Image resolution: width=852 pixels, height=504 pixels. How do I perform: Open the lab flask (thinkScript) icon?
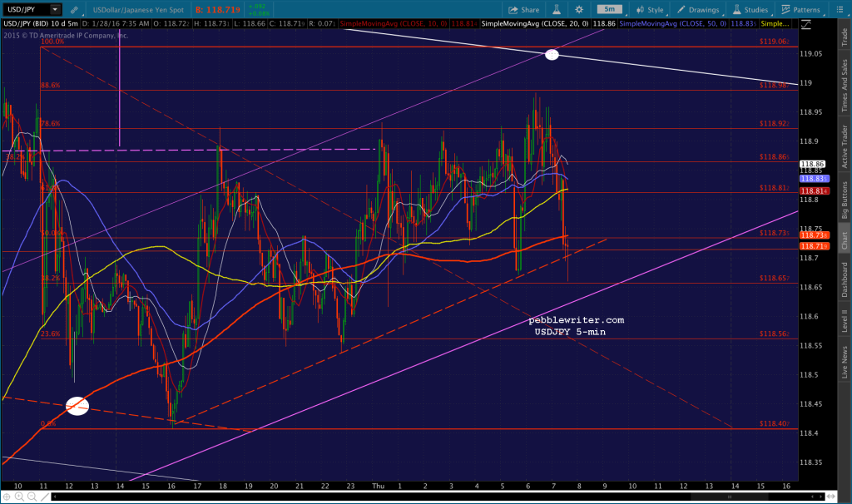[557, 9]
